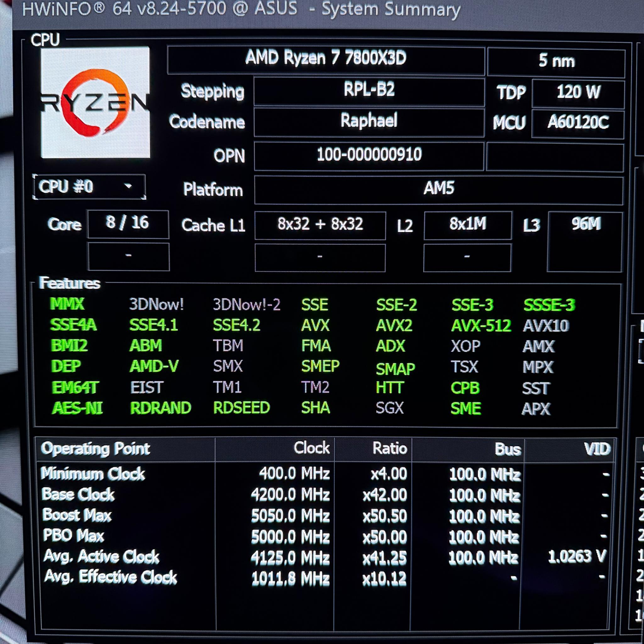Click the EM64T feature label
Viewport: 644px width, 644px height.
[x=75, y=388]
